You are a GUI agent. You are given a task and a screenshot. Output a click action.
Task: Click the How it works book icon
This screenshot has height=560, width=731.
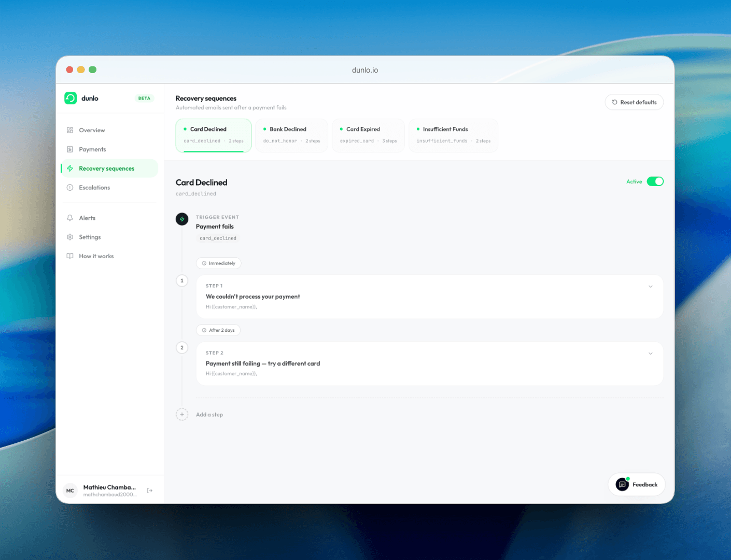coord(70,256)
